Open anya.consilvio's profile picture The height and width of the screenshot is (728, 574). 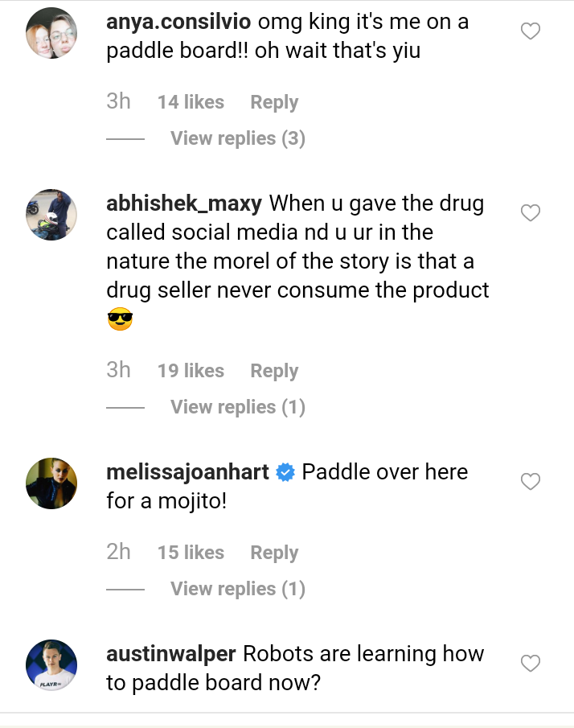(51, 33)
